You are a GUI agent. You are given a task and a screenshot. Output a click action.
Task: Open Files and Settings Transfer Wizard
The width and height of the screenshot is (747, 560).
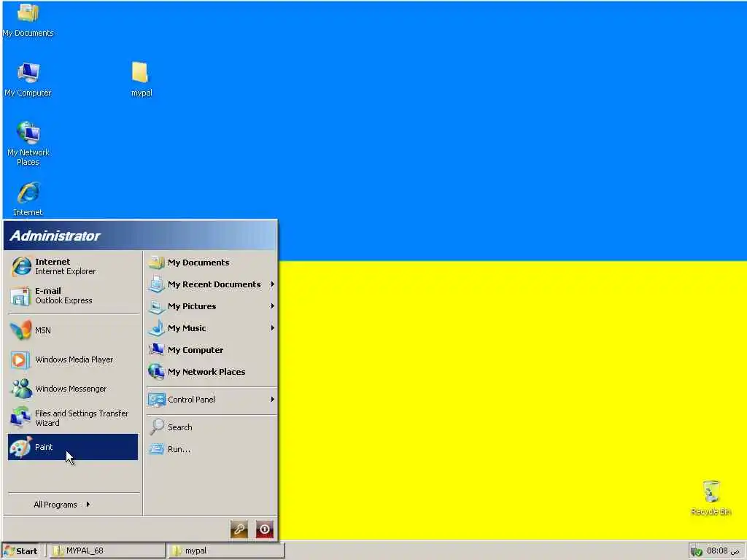[73, 418]
